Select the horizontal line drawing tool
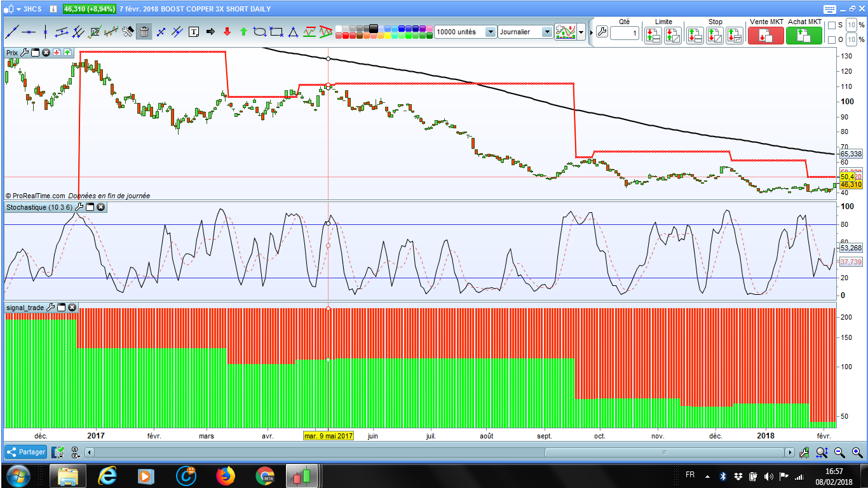Viewport: 868px width, 488px height. pyautogui.click(x=29, y=32)
